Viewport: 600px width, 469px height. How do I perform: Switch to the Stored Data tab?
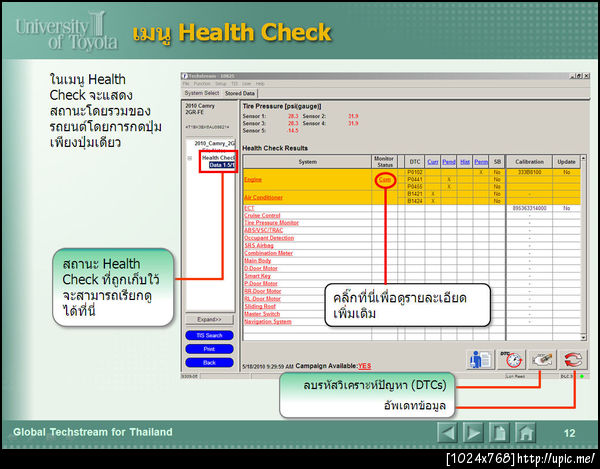pos(240,93)
